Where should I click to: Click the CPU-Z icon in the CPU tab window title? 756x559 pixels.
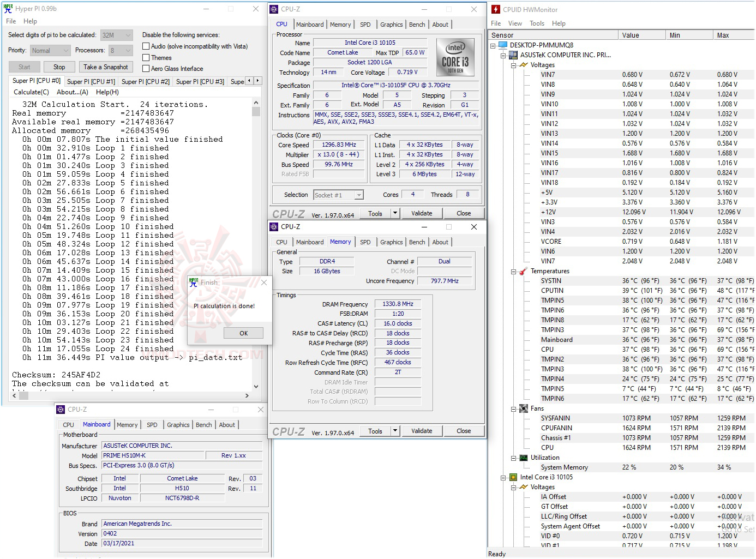click(274, 9)
